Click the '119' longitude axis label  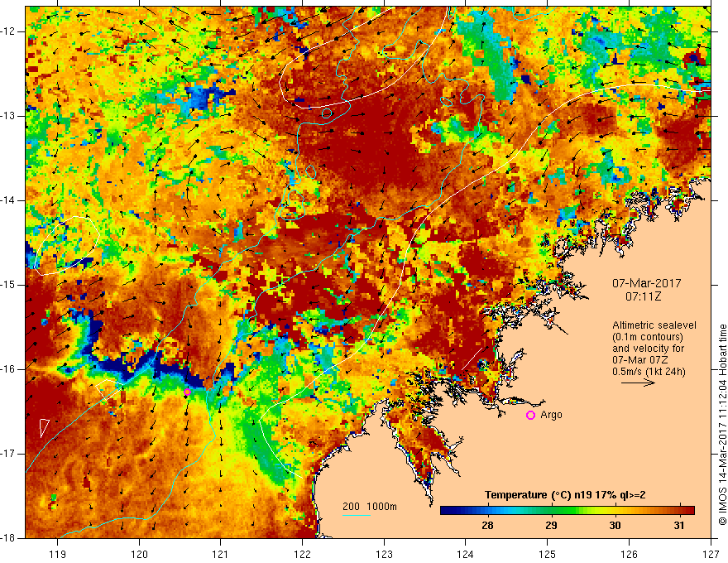click(x=58, y=554)
